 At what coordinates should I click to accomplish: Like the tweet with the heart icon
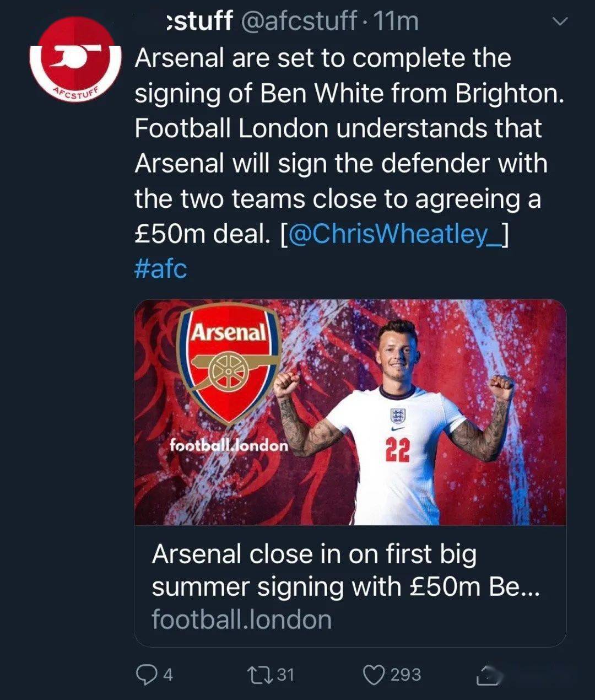375,674
